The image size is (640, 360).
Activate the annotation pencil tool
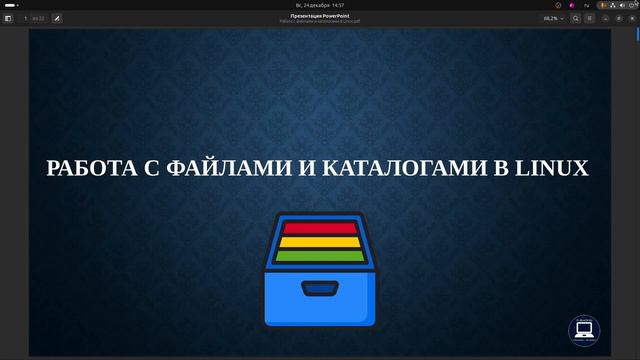coord(57,18)
